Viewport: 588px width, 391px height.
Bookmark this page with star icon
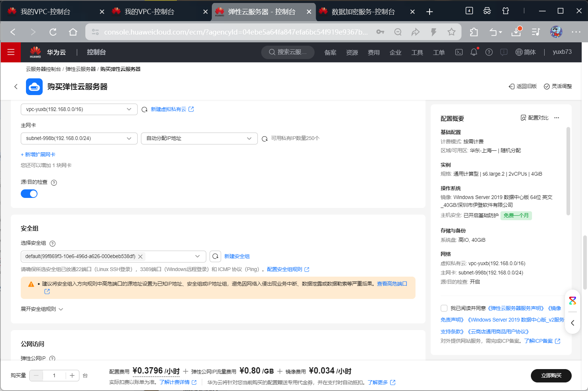point(451,32)
